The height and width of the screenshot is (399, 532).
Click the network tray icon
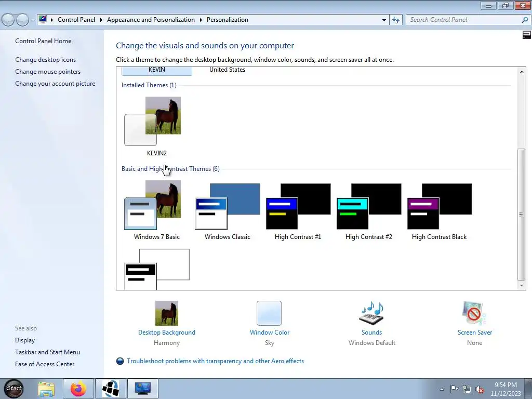click(x=467, y=389)
